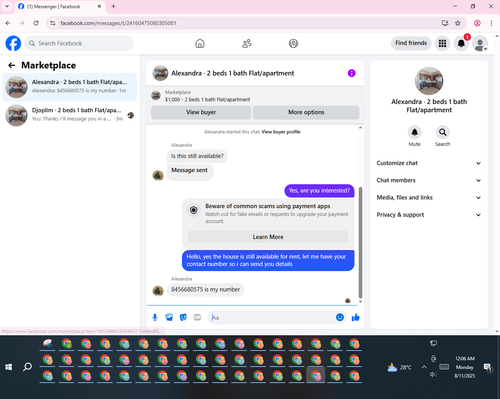Click the sticker icon in composer

(x=183, y=317)
